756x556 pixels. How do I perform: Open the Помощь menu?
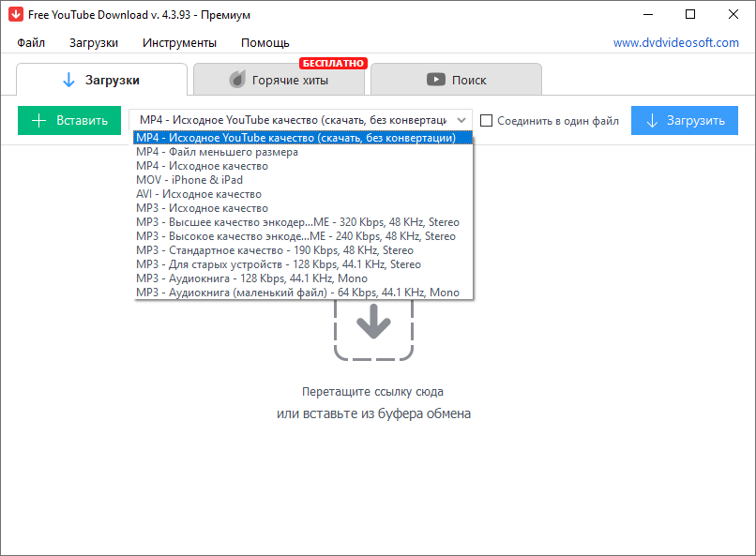265,43
